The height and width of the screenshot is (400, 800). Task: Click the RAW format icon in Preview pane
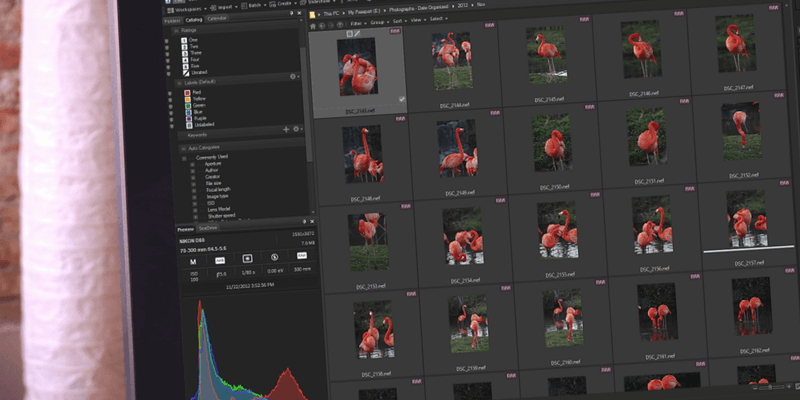[302, 255]
